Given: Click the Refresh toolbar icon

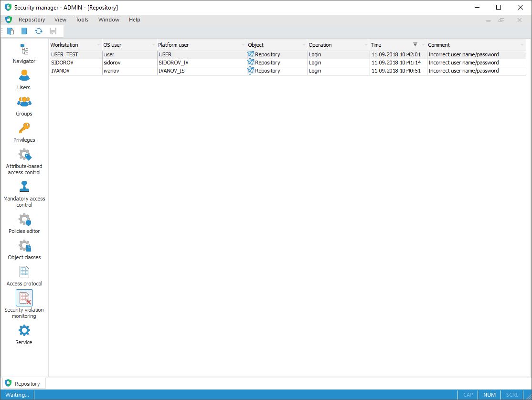Looking at the screenshot, I should 39,31.
